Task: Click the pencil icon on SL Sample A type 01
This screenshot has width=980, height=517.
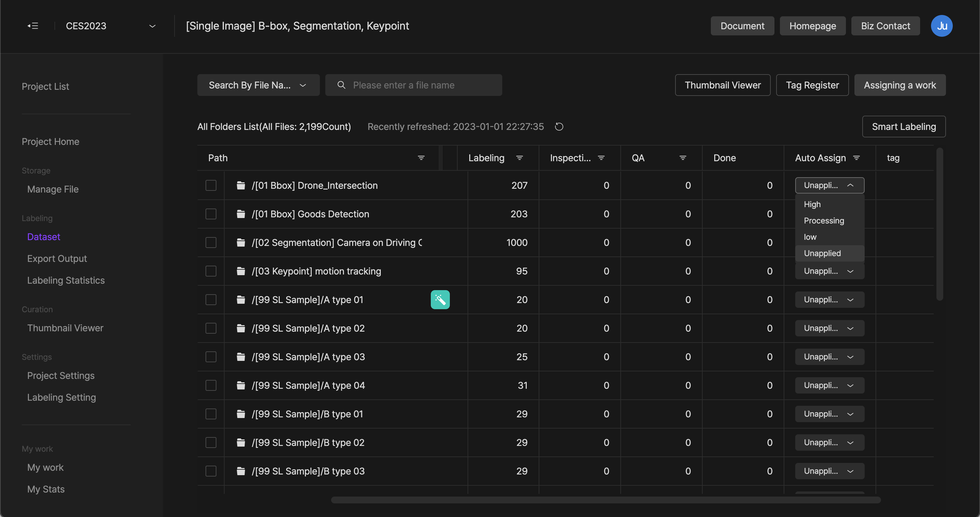Action: click(x=440, y=299)
